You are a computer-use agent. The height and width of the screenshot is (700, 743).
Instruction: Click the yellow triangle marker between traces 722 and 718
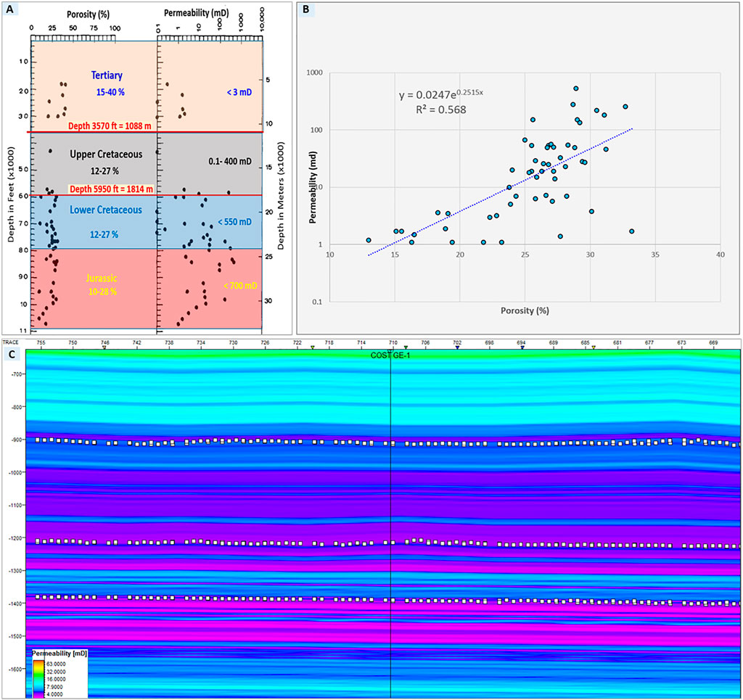[x=312, y=347]
